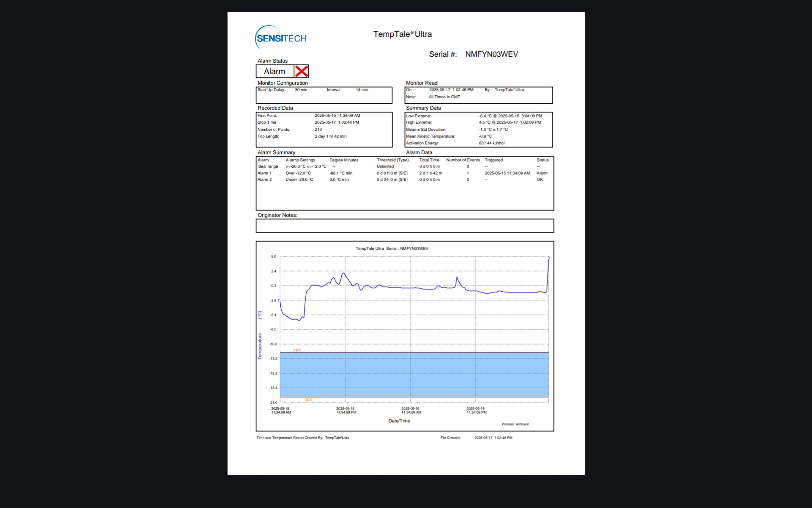This screenshot has width=812, height=508.
Task: Click the Ideal range alarm row
Action: (405, 166)
